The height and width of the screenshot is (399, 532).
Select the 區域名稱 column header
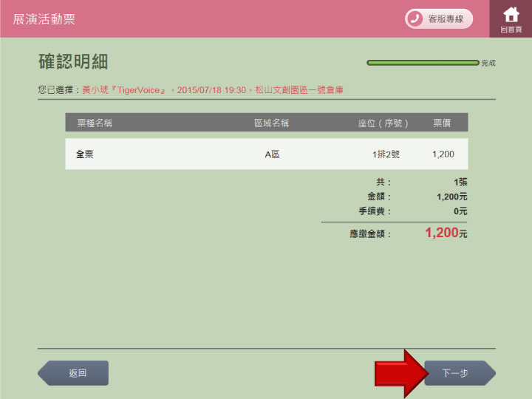(271, 123)
